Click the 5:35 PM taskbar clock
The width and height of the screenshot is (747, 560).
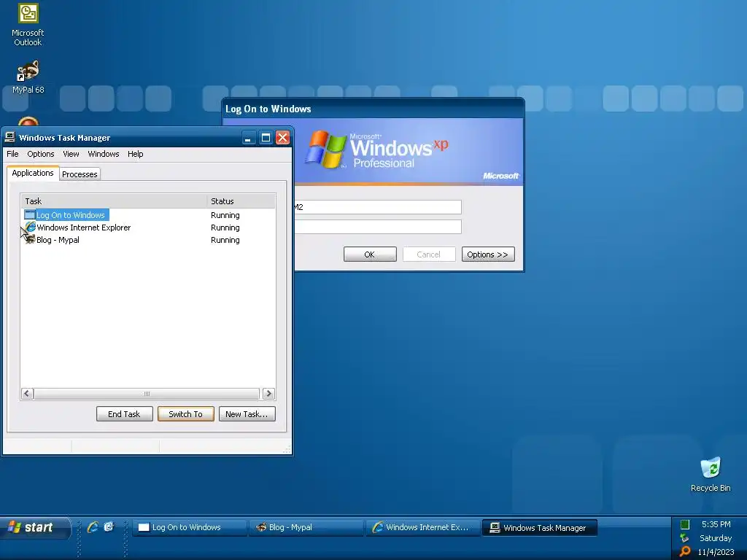716,524
